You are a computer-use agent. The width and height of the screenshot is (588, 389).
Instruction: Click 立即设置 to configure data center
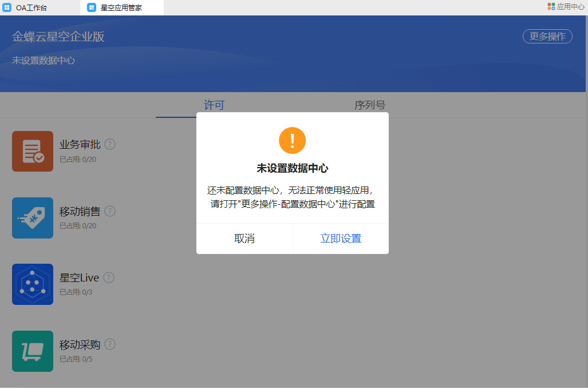coord(341,239)
